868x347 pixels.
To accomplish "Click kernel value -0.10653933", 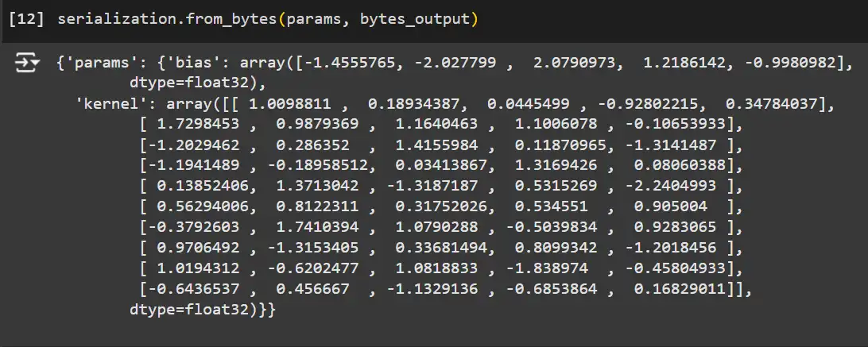I will (676, 125).
